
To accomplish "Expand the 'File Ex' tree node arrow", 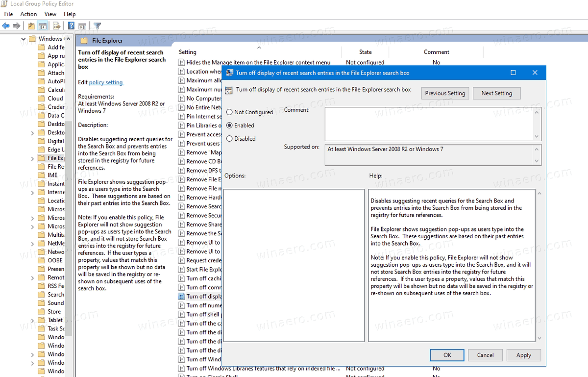I will (x=32, y=158).
